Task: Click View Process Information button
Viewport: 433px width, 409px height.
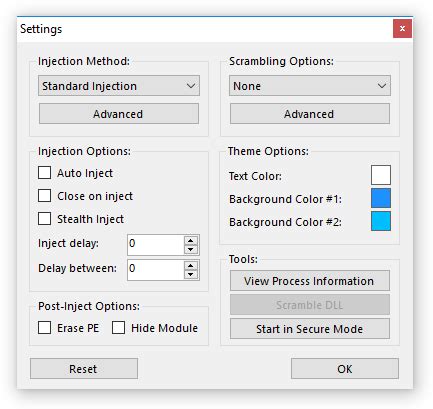Action: click(310, 281)
